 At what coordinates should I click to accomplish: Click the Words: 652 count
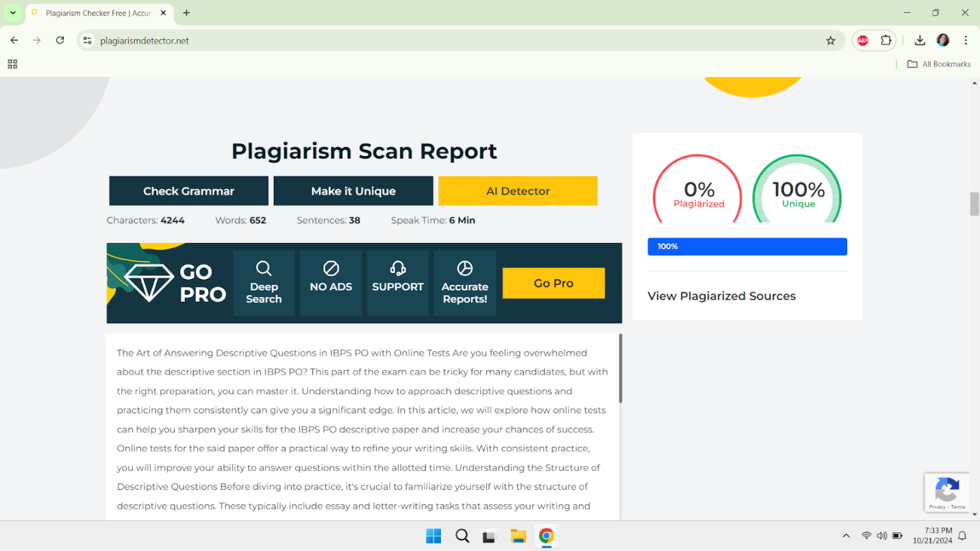pyautogui.click(x=240, y=220)
